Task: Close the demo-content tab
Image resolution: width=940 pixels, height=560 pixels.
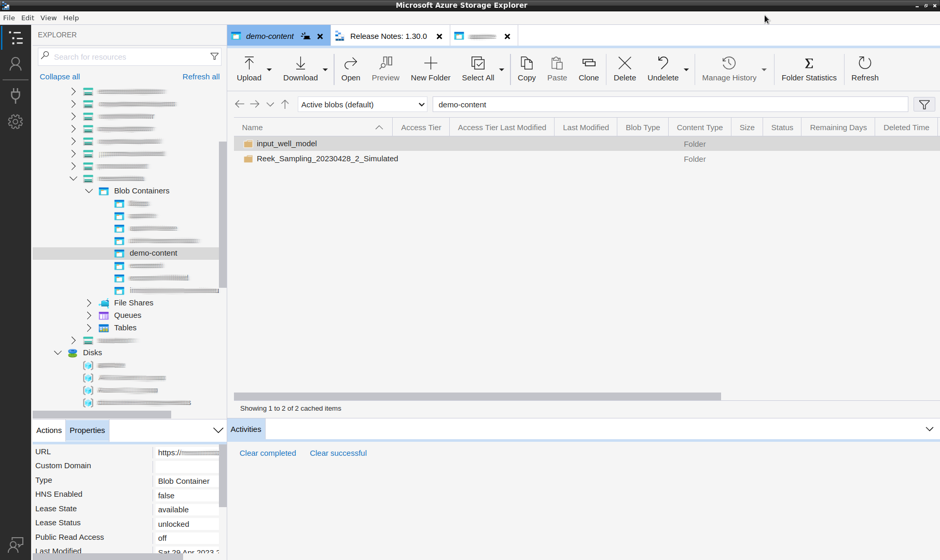Action: [320, 36]
